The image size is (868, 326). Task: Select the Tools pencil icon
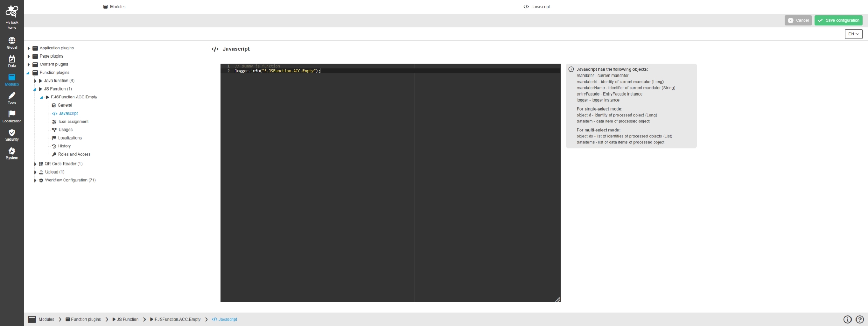tap(12, 98)
